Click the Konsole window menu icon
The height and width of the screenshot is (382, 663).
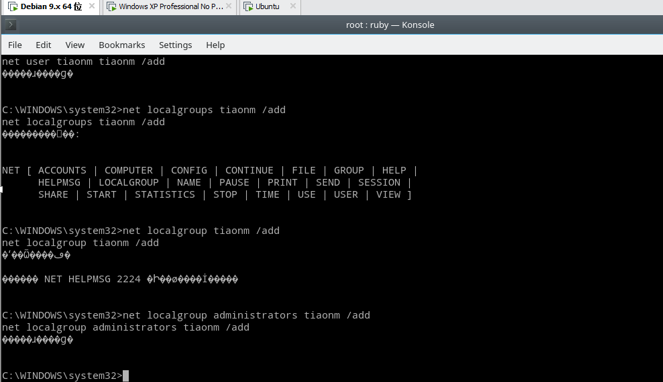pyautogui.click(x=11, y=25)
